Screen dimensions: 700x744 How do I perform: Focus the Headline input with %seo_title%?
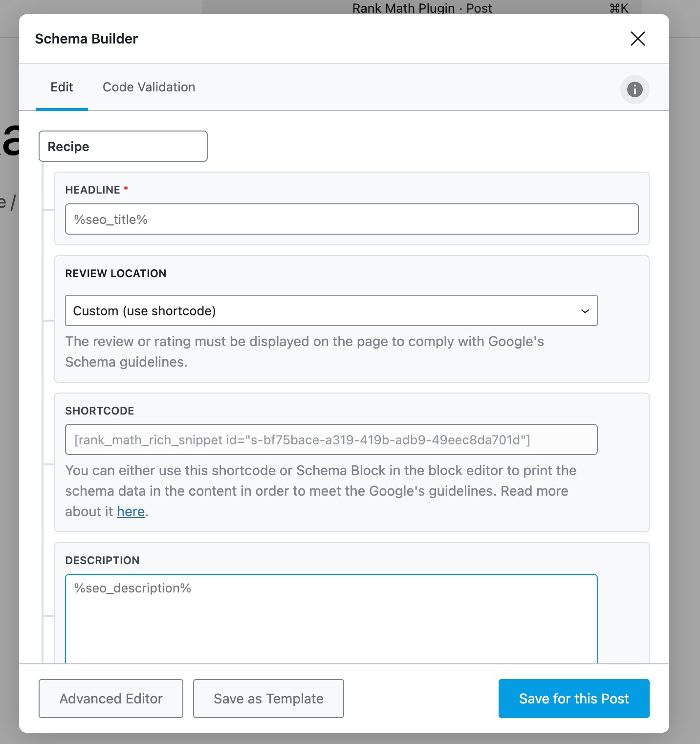coord(351,219)
